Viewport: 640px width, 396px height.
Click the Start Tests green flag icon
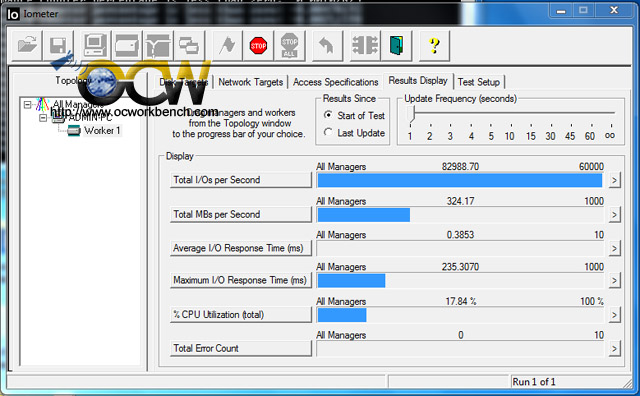pos(227,45)
